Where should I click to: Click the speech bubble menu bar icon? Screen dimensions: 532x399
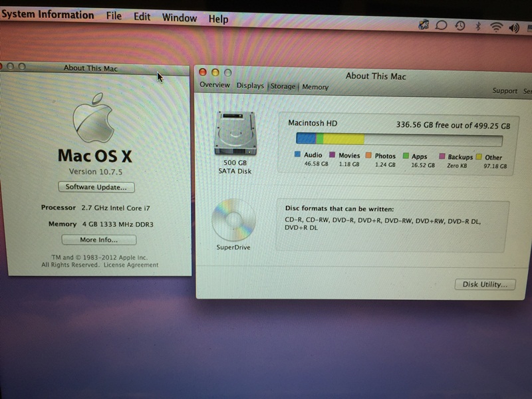point(441,25)
